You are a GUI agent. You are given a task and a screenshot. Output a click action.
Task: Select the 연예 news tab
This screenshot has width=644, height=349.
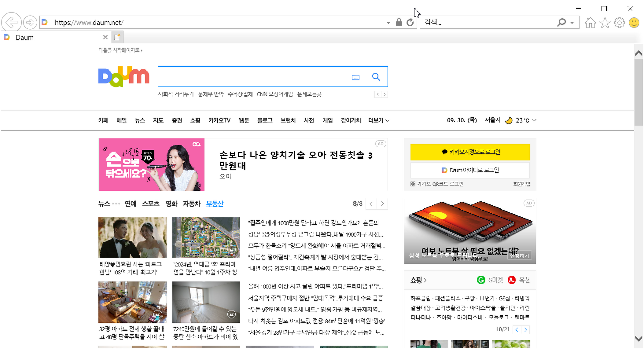pyautogui.click(x=131, y=204)
